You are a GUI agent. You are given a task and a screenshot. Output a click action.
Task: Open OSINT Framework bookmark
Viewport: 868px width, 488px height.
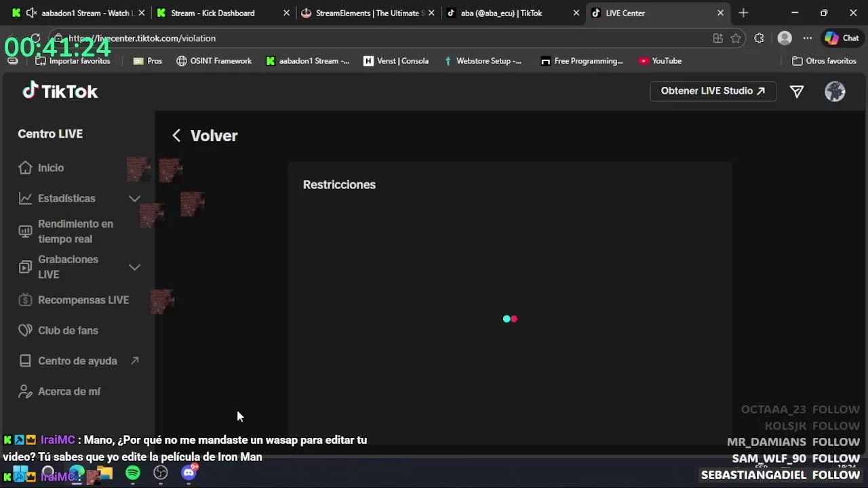pyautogui.click(x=214, y=61)
